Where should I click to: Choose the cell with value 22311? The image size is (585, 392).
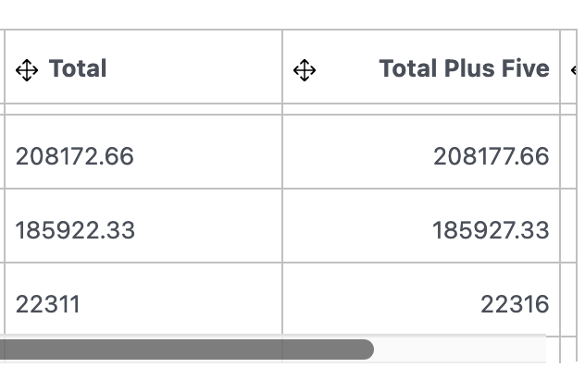click(143, 299)
